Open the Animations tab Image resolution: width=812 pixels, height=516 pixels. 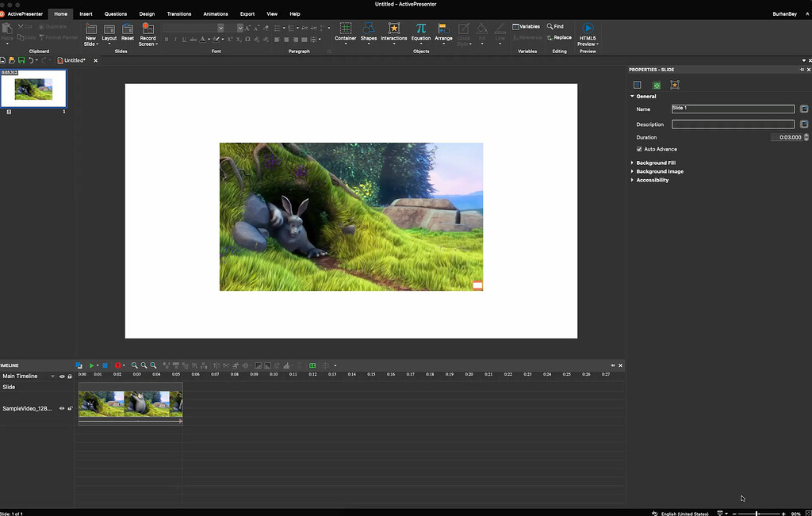pos(216,14)
